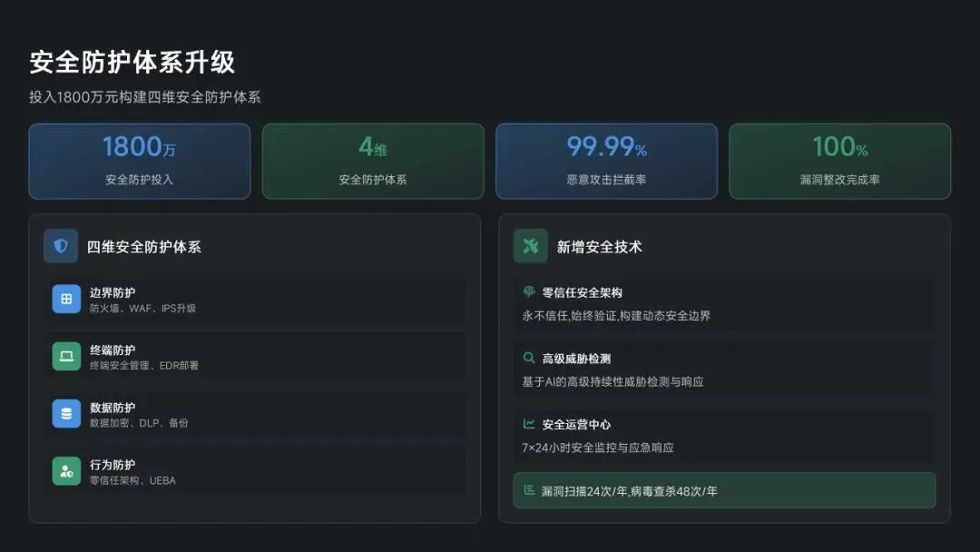Click the 漏洞扫描24次/年 green banner

(724, 490)
